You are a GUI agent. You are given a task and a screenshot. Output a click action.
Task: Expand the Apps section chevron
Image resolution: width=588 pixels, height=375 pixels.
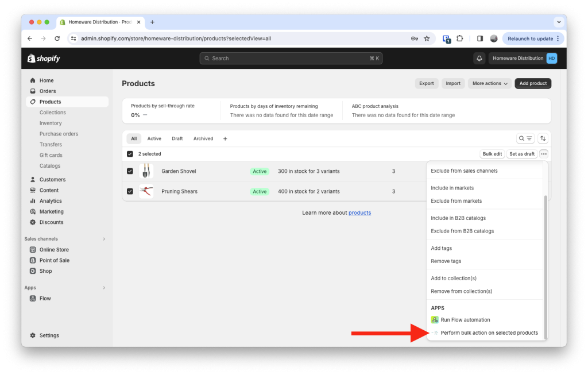(x=104, y=288)
